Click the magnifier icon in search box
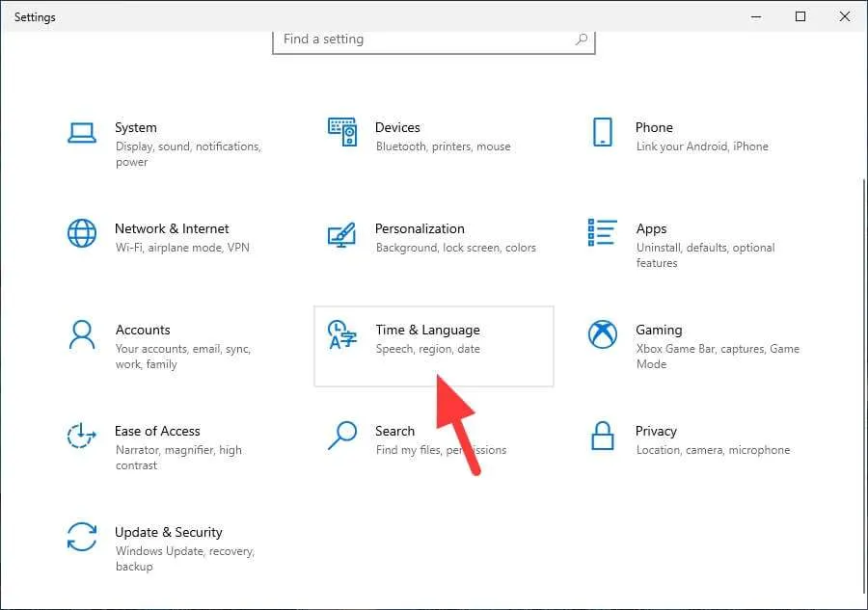Image resolution: width=868 pixels, height=610 pixels. [x=582, y=40]
